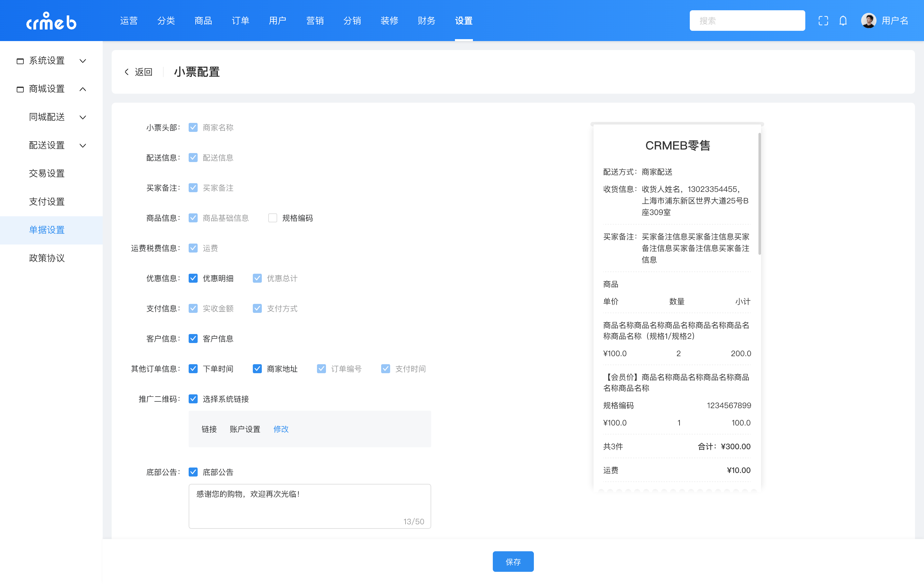Expand the 同城配送 submenu arrow
This screenshot has height=584, width=924.
point(82,117)
